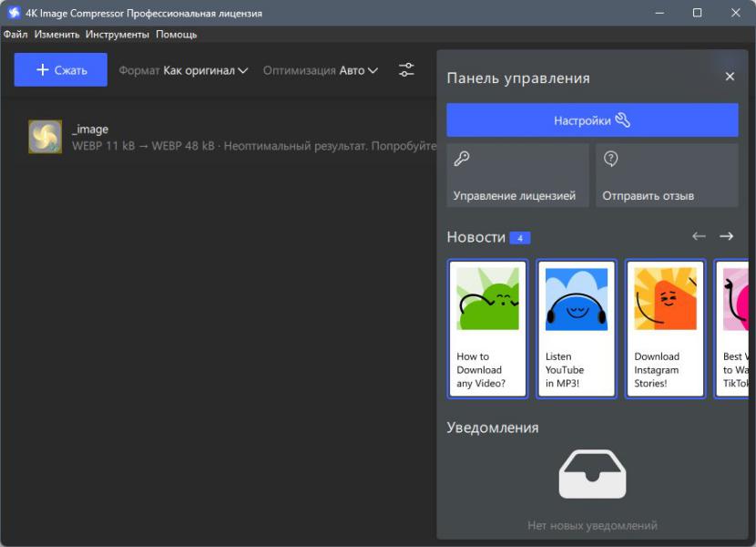Click the Нет новых уведомлений text
The height and width of the screenshot is (547, 756).
(x=592, y=525)
